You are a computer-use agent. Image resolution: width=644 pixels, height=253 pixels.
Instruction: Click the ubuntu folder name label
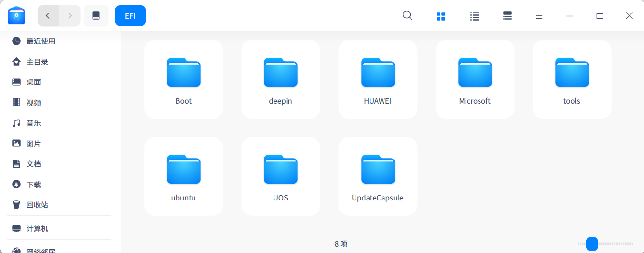pos(184,198)
